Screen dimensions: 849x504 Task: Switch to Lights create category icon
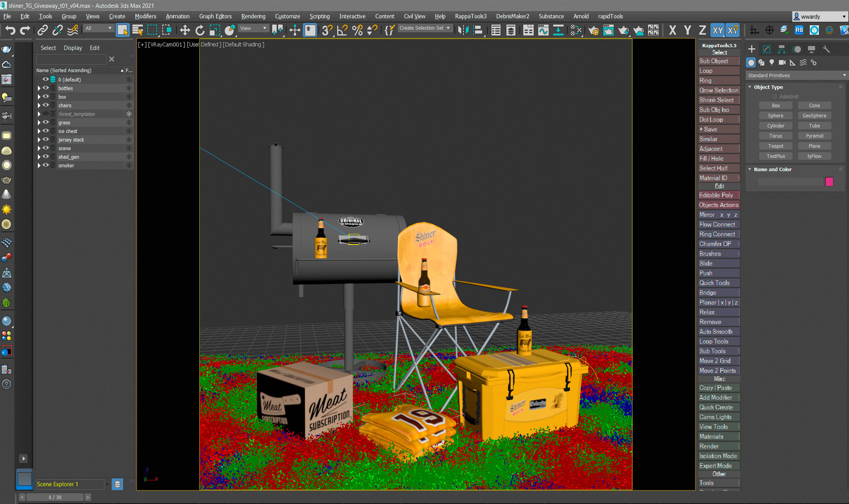coord(772,62)
